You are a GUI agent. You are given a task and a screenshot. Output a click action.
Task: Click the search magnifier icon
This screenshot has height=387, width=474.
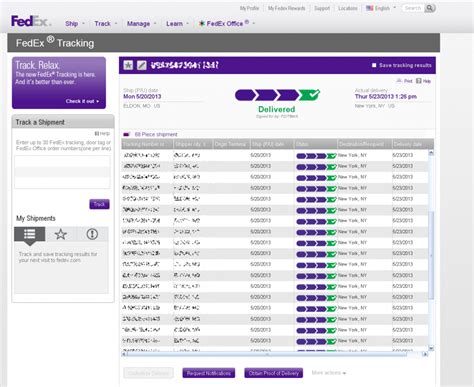[x=430, y=8]
